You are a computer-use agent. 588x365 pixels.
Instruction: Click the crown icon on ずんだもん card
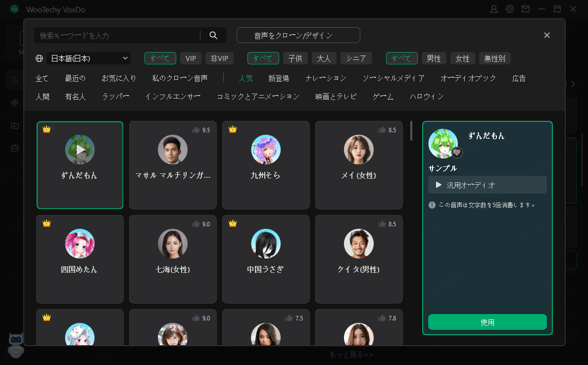(47, 129)
